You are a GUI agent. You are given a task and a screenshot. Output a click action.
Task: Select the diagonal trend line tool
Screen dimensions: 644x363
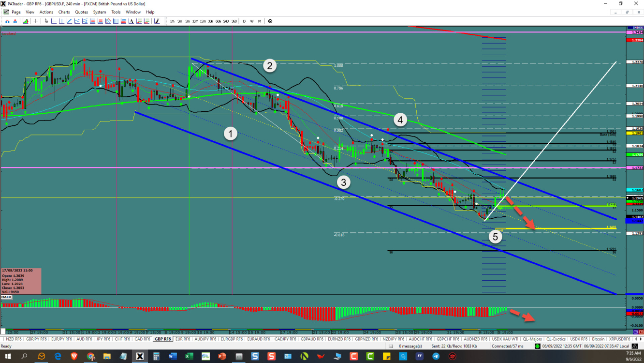[69, 21]
